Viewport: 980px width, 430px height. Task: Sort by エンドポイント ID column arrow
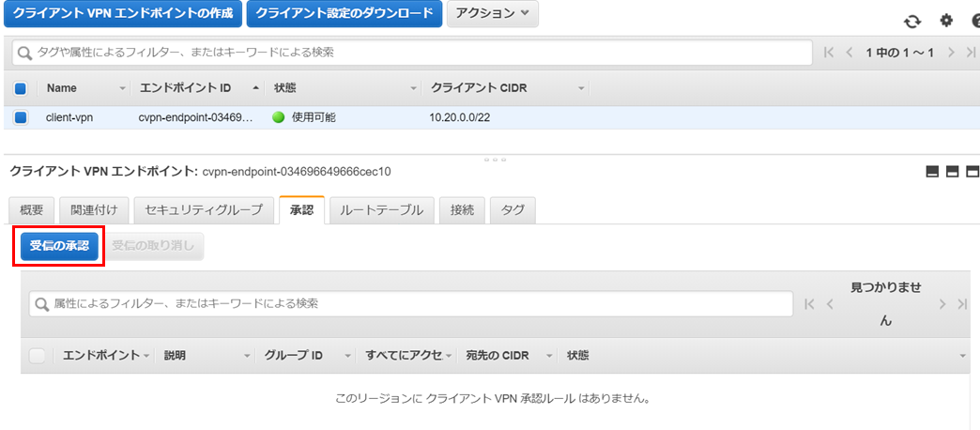pos(255,89)
